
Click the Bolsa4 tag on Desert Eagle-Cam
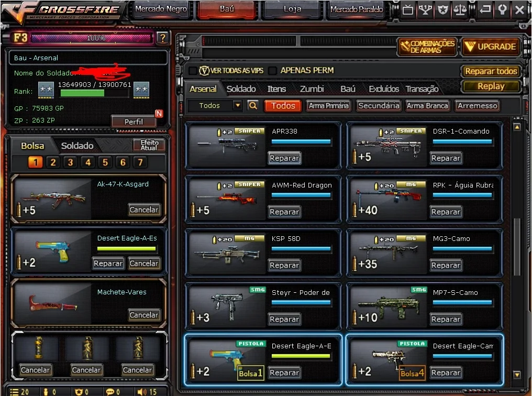[x=412, y=373]
